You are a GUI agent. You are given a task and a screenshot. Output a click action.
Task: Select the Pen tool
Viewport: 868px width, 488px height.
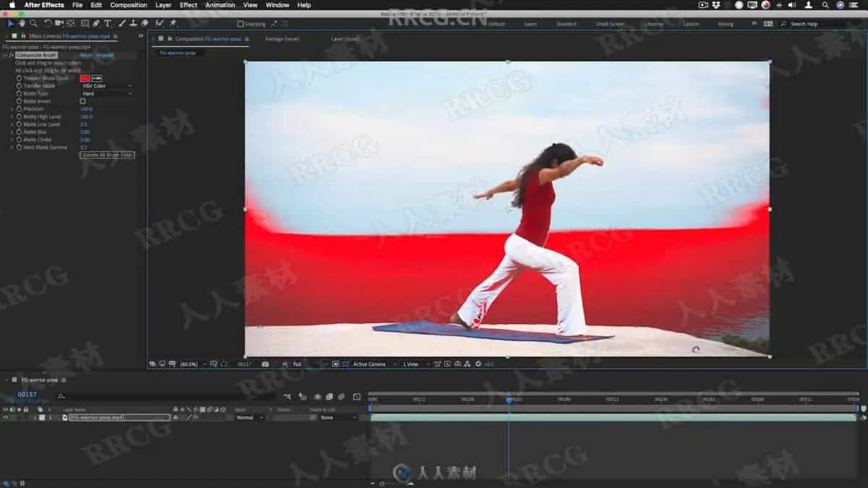point(96,23)
